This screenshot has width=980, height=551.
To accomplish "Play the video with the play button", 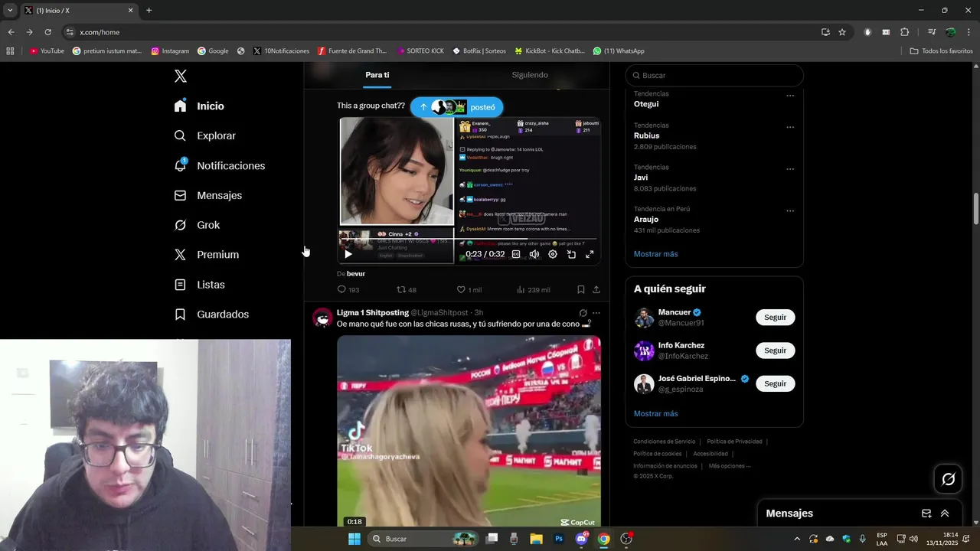I will (348, 254).
